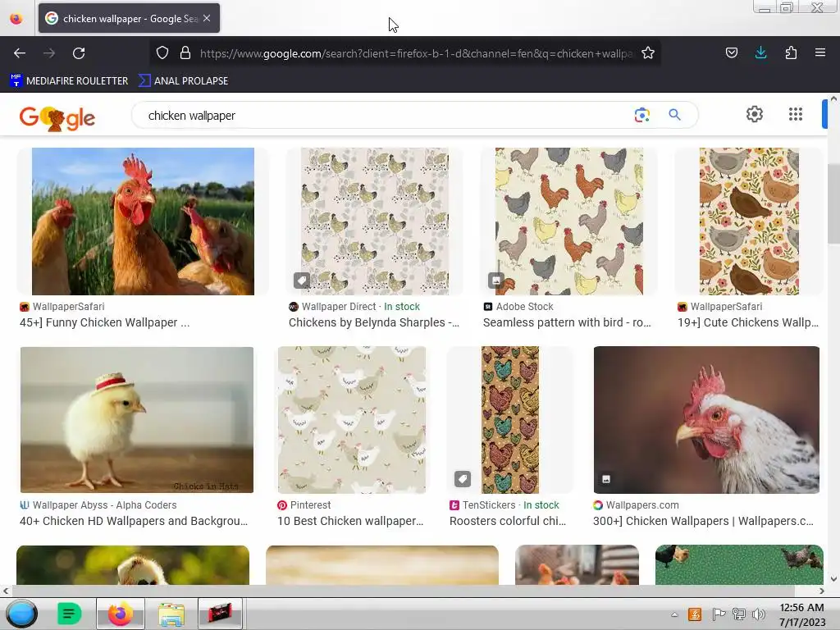Open 'Chickens by Belynda Sharples' link
This screenshot has width=840, height=630.
click(x=374, y=322)
